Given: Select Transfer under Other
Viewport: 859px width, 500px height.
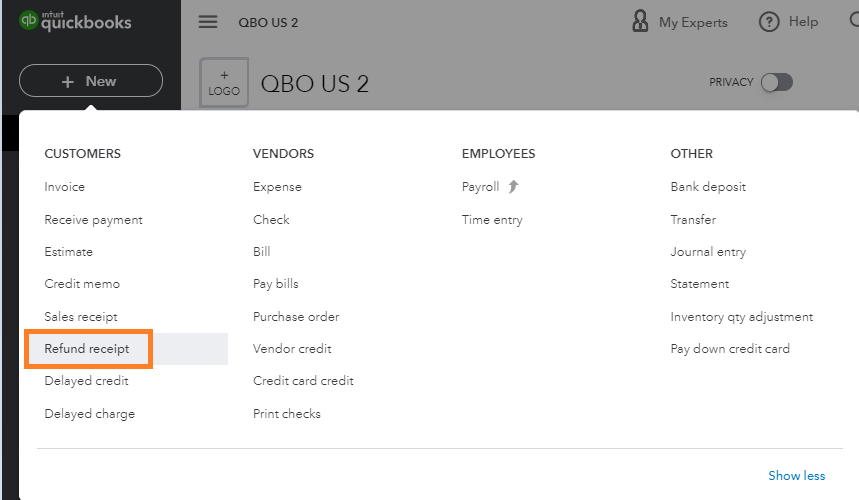Looking at the screenshot, I should coord(693,220).
